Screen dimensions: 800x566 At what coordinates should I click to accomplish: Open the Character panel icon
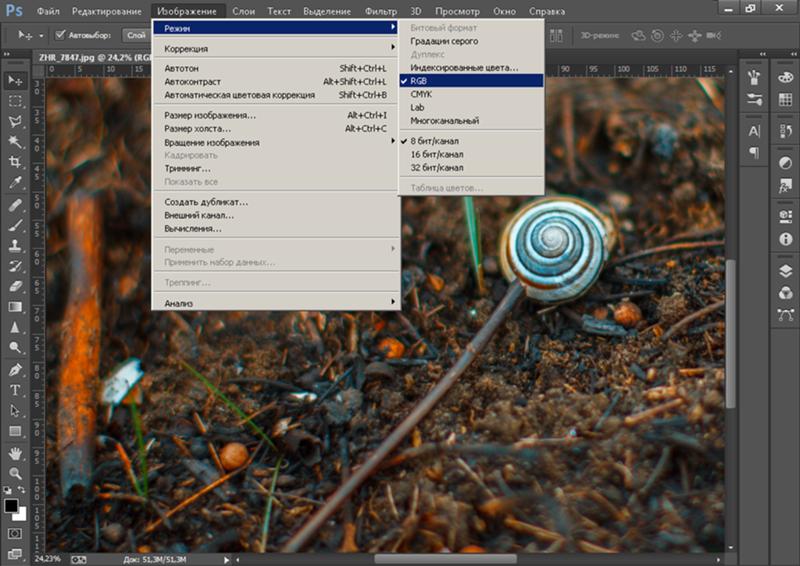754,131
